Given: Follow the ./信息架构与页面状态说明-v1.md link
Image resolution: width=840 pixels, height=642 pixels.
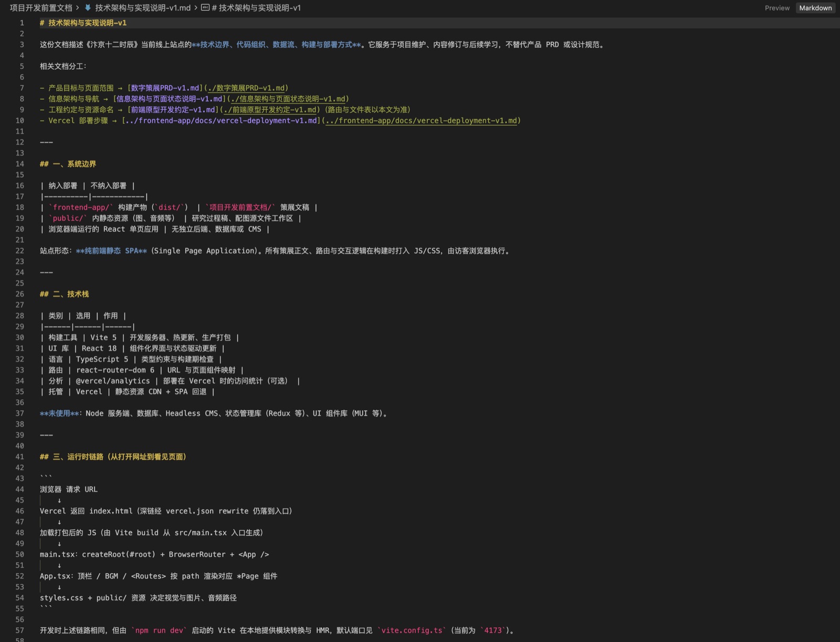Looking at the screenshot, I should (288, 99).
